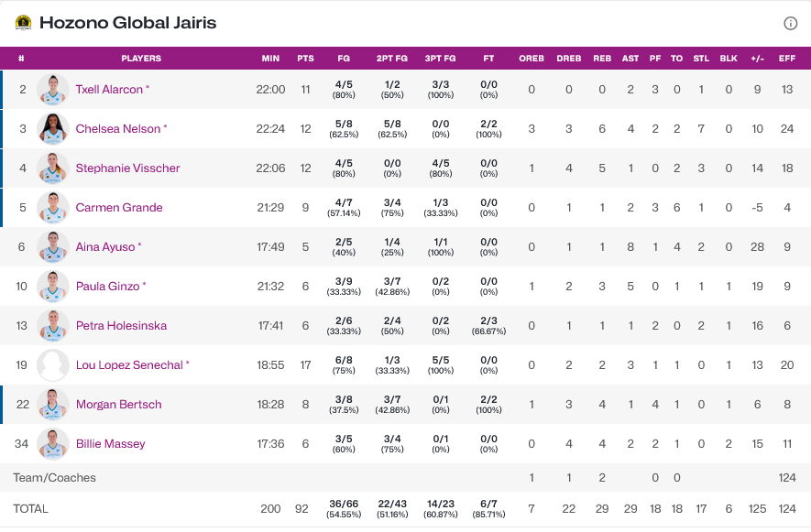This screenshot has height=532, width=811.
Task: Open Billie Massey's player link
Action: coord(110,444)
